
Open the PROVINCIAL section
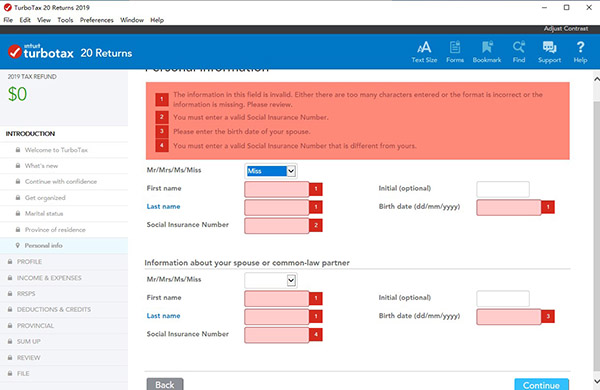pos(64,325)
